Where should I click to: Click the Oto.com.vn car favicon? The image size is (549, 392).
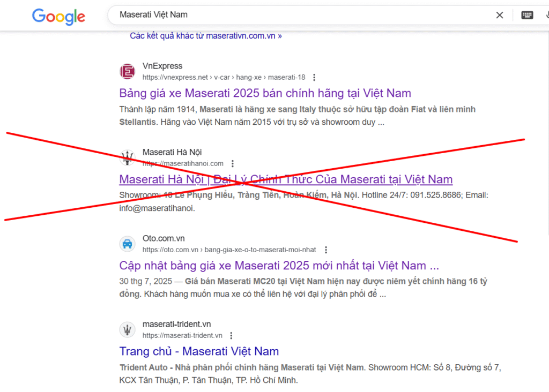tap(127, 244)
